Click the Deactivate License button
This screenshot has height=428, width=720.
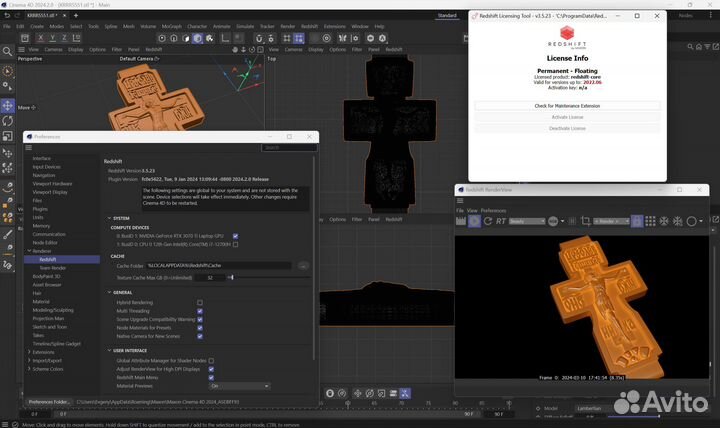[x=567, y=129]
